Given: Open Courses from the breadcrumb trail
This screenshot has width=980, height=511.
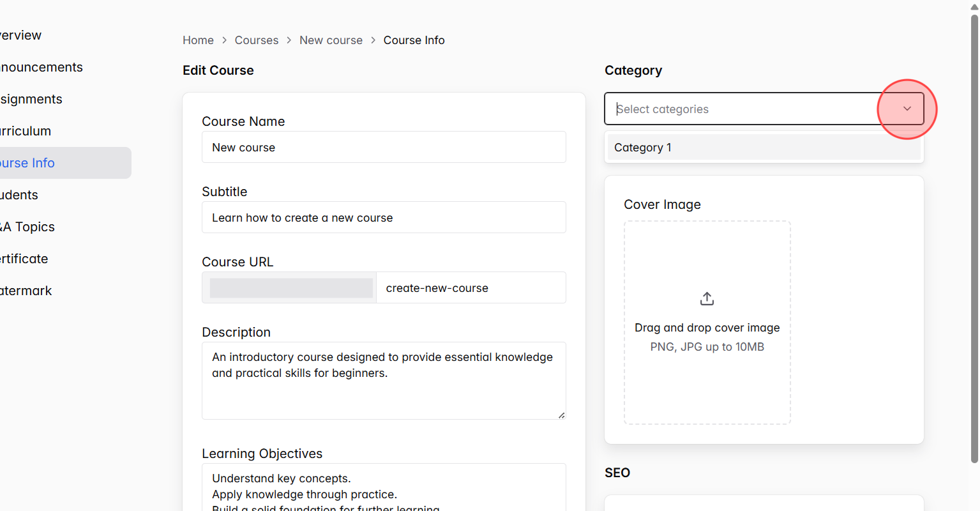Looking at the screenshot, I should [257, 40].
